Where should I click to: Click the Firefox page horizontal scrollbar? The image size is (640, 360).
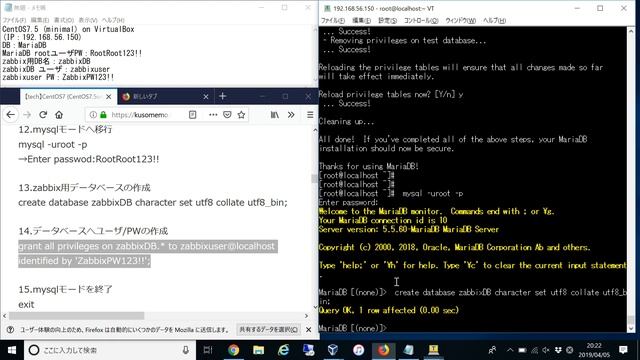tap(76, 316)
